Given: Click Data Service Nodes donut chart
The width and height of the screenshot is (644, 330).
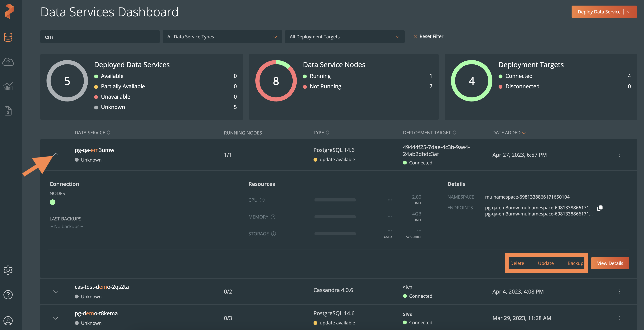Looking at the screenshot, I should (276, 81).
